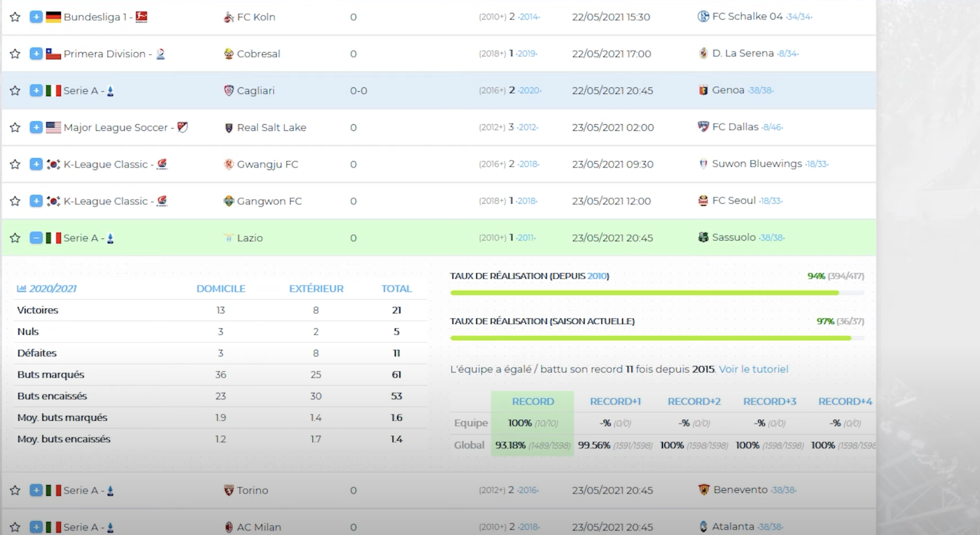
Task: Click the Gangwon FC crest
Action: coord(228,201)
